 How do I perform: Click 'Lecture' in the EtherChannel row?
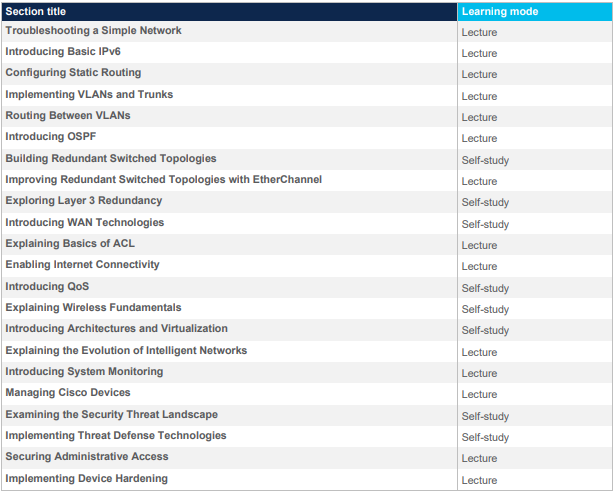(479, 182)
